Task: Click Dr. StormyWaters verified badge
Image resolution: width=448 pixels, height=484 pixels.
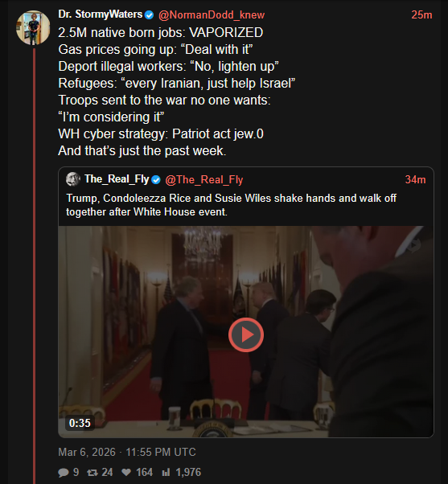Action: point(149,14)
